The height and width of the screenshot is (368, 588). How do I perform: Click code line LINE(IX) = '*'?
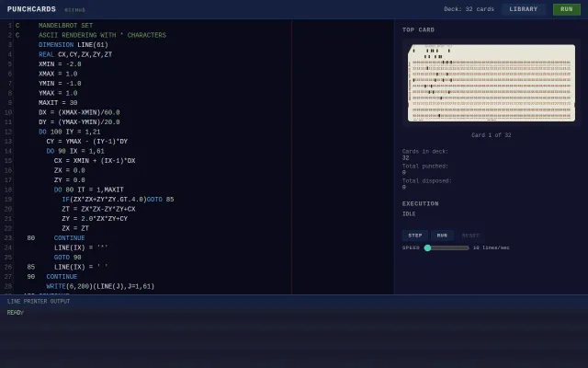[x=81, y=247]
